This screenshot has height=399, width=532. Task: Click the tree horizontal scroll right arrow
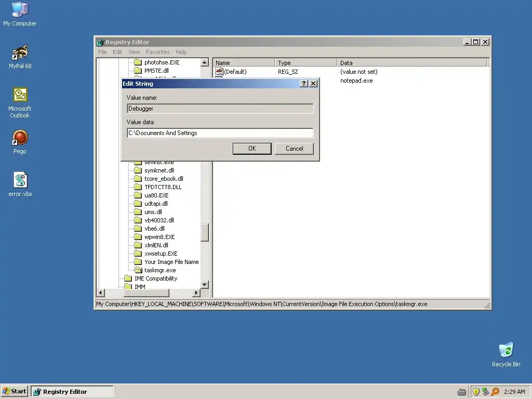click(196, 292)
